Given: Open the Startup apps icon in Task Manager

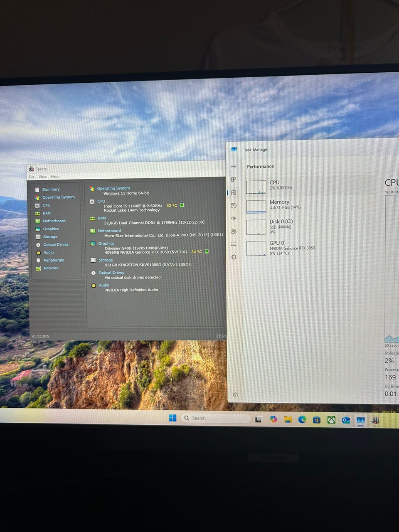Looking at the screenshot, I should tap(234, 219).
